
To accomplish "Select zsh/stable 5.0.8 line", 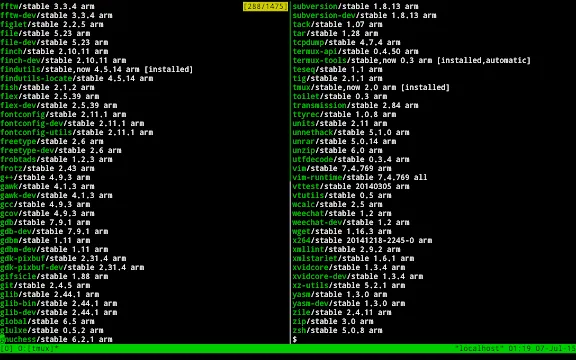I will [337, 330].
